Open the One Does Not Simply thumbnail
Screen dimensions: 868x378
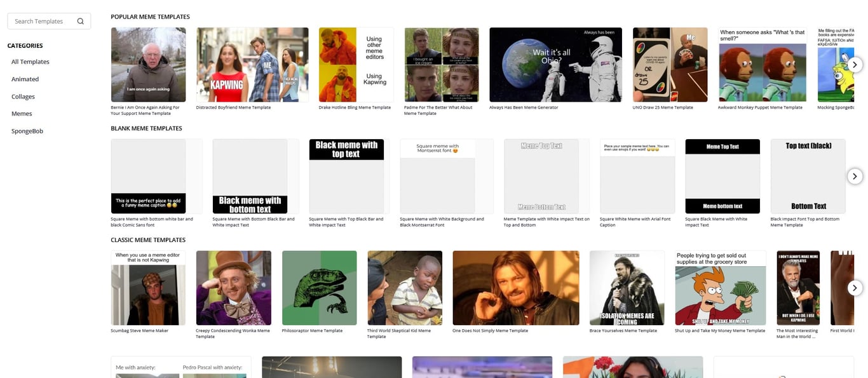(516, 288)
